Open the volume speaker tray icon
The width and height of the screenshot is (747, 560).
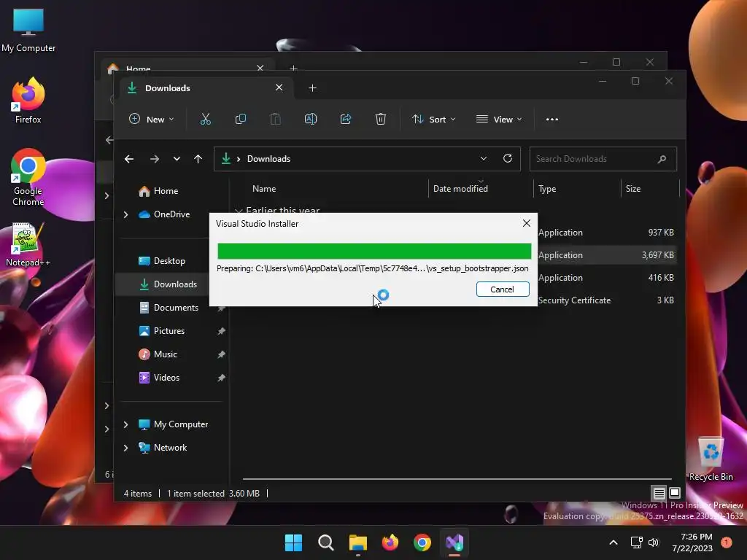click(654, 542)
